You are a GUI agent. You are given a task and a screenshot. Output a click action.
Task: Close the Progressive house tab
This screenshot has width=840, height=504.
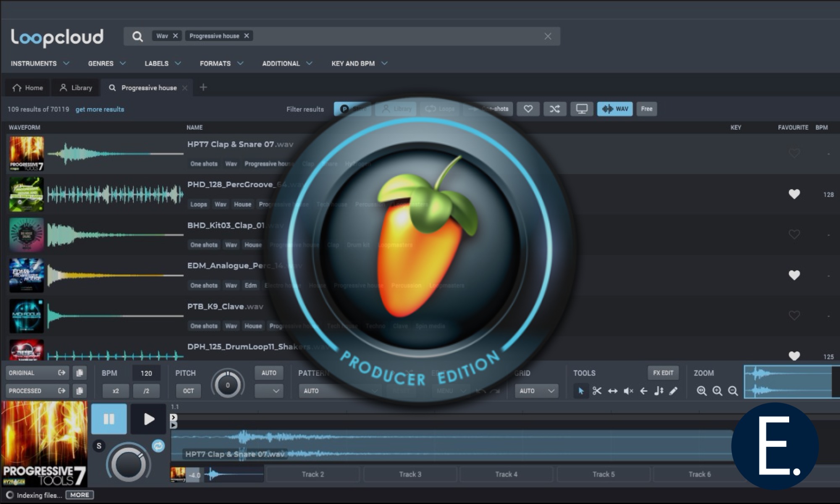pyautogui.click(x=185, y=88)
